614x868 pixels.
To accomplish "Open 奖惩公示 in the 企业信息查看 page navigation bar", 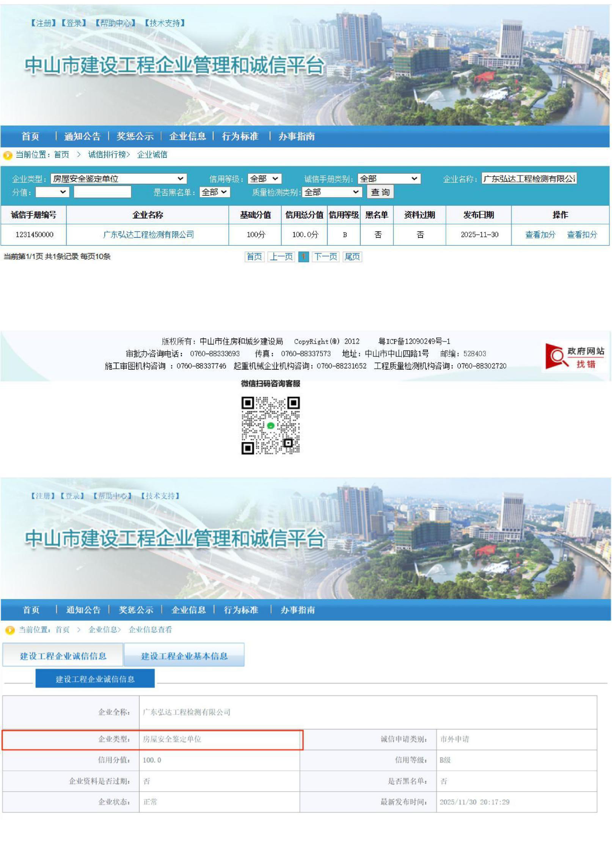I will [136, 610].
